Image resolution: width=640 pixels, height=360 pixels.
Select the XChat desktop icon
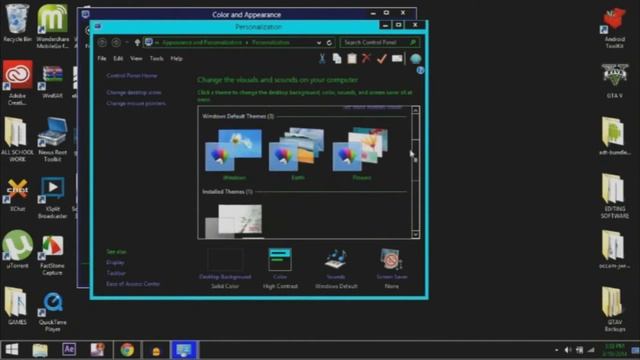click(17, 195)
